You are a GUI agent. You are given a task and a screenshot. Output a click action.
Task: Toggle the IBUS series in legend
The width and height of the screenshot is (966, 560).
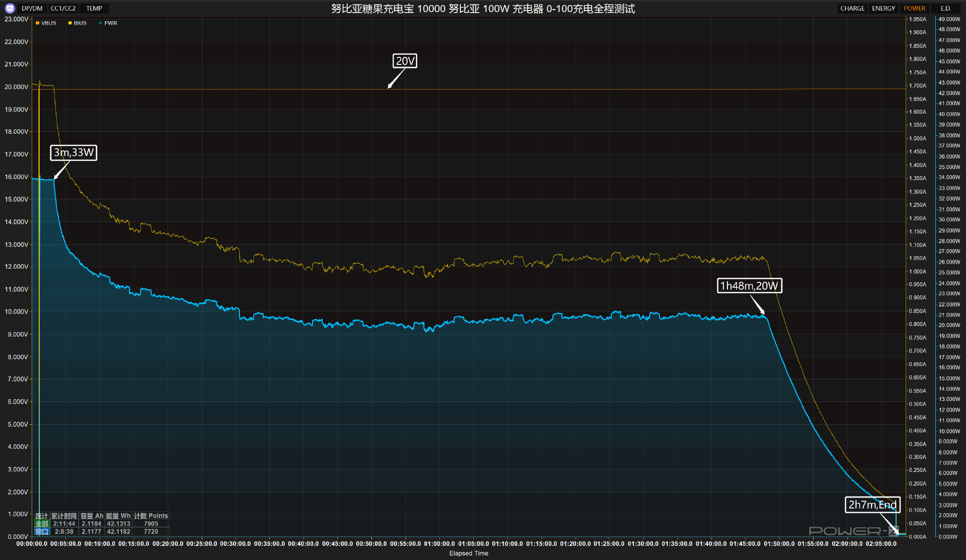tap(77, 23)
